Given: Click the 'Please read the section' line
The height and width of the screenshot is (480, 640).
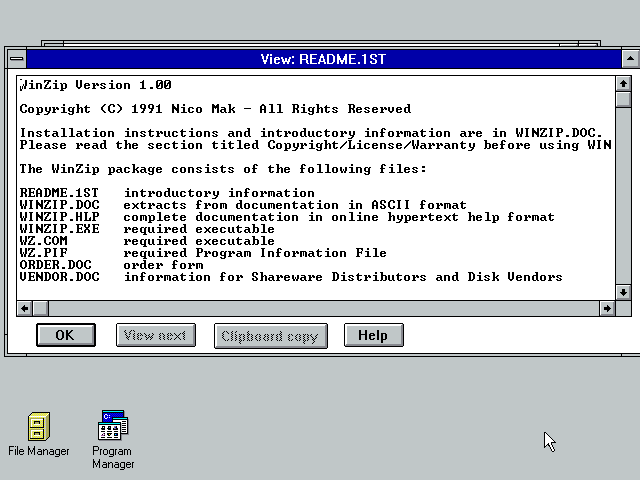Looking at the screenshot, I should tap(316, 145).
